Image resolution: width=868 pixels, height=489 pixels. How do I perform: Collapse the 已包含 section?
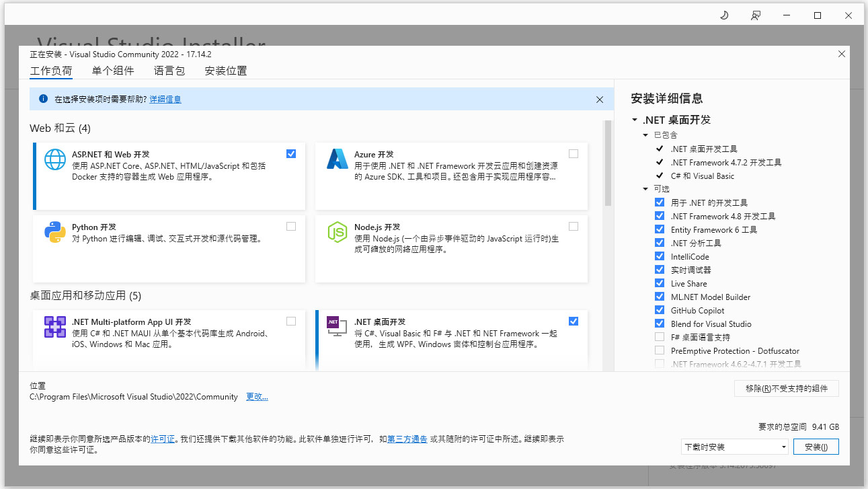[645, 135]
